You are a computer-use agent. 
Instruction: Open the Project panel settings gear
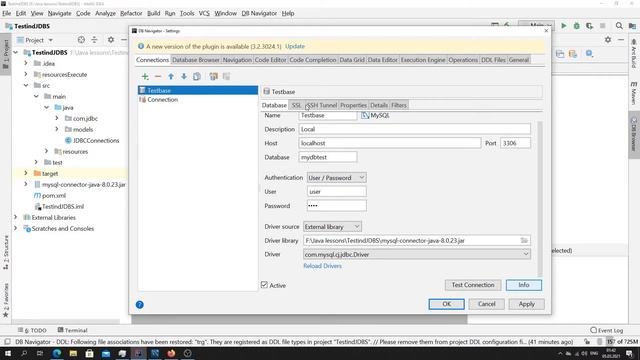tap(111, 40)
